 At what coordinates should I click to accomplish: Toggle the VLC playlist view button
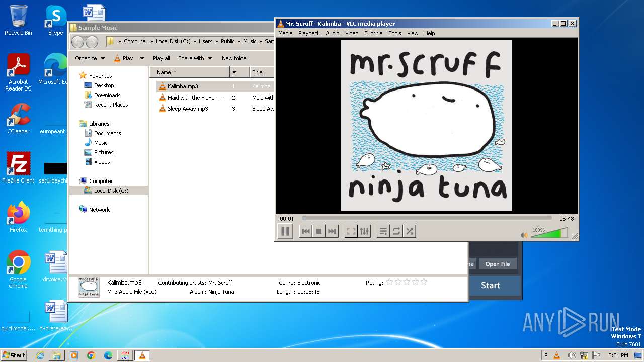click(383, 231)
